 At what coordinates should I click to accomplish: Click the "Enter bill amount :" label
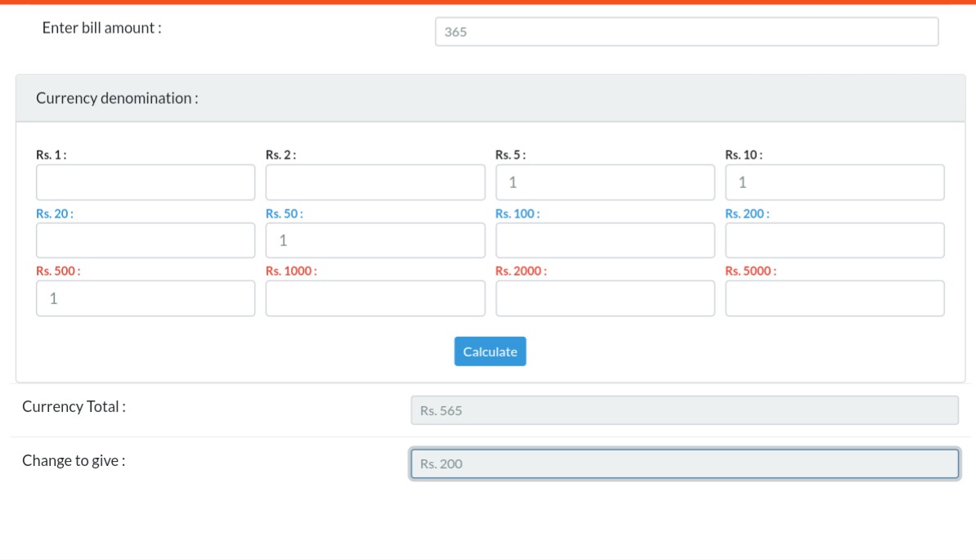click(102, 28)
